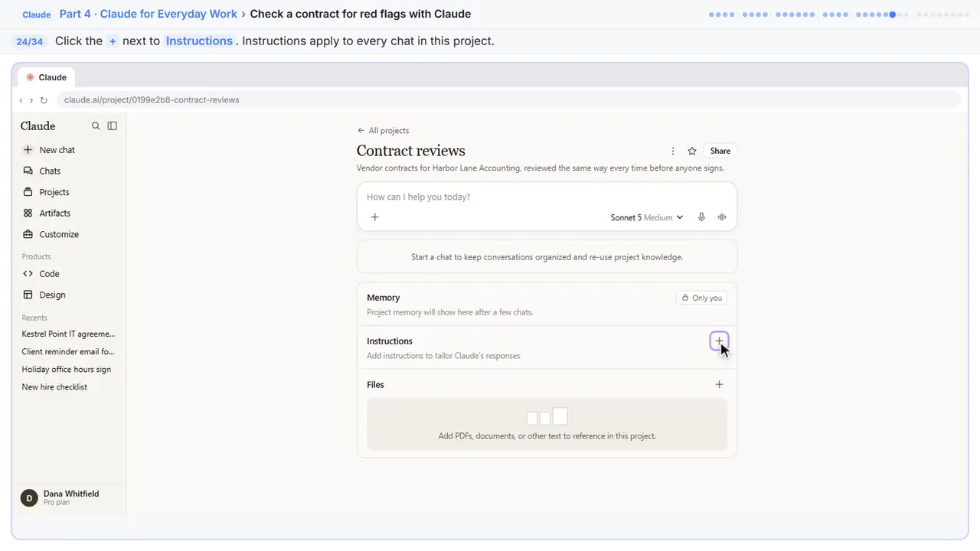Viewport: 980px width, 551px height.
Task: Start a New chat
Action: 49,150
